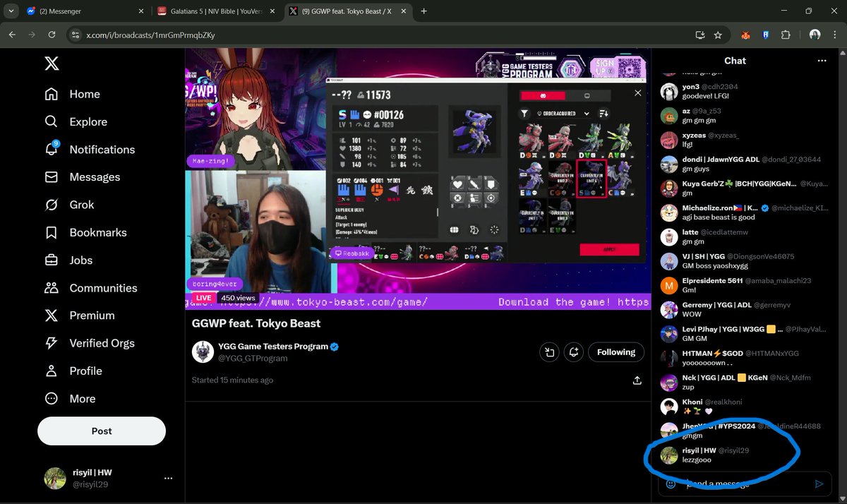This screenshot has height=504, width=847.
Task: Open the fox extension icon
Action: tap(745, 35)
